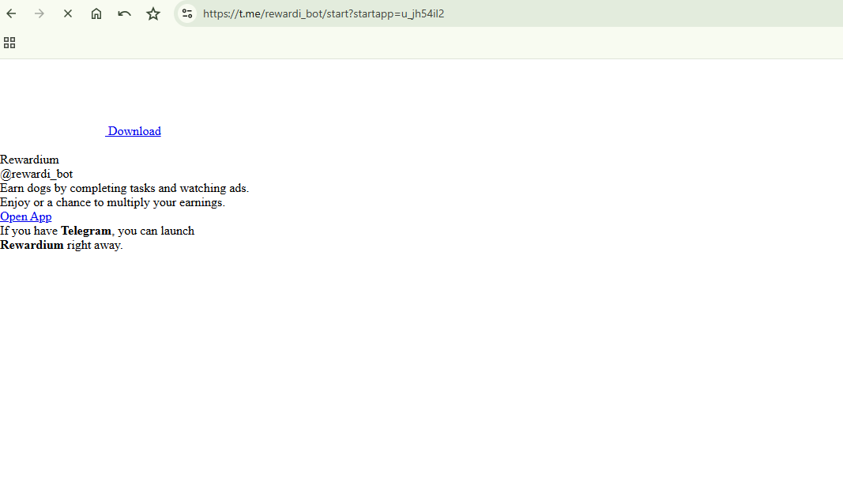The width and height of the screenshot is (843, 504).
Task: Click the @rewardi_bot username text
Action: click(x=36, y=174)
